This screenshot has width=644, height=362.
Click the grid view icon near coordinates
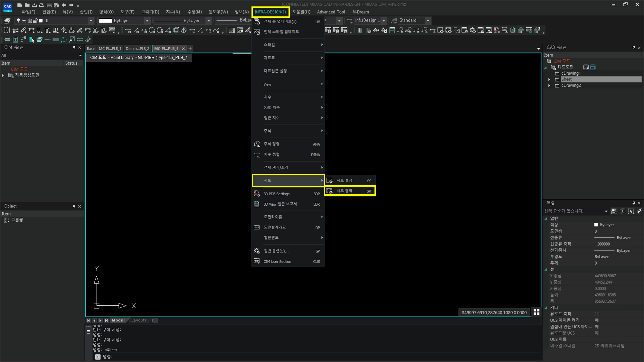pyautogui.click(x=536, y=312)
